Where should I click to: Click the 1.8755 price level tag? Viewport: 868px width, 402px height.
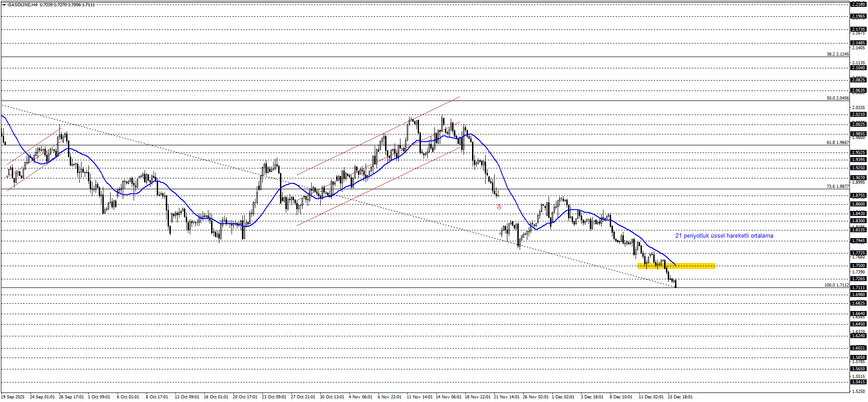(858, 196)
